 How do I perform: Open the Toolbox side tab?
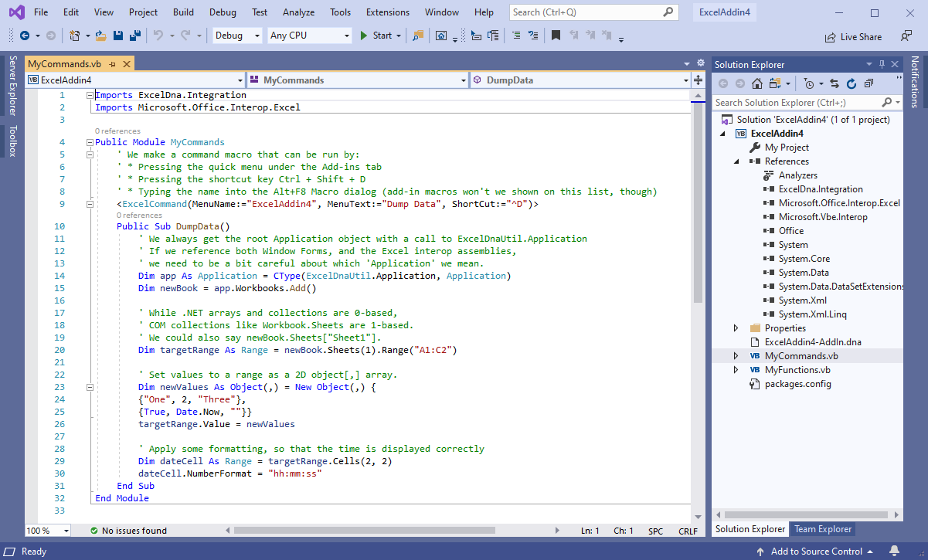12,141
